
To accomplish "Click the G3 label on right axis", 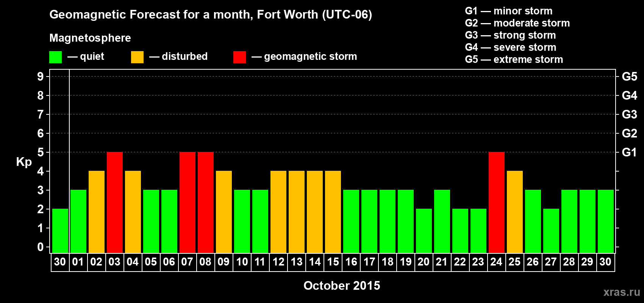I will (x=629, y=114).
